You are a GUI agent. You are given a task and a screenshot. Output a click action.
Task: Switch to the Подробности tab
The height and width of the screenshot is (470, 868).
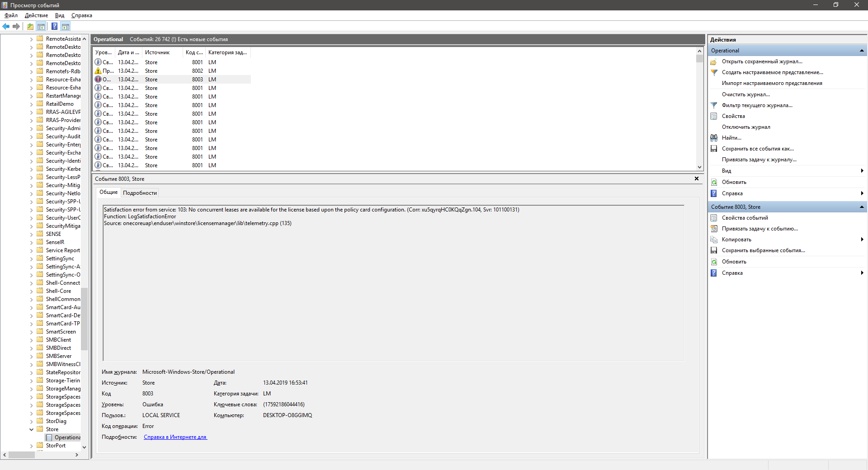[x=140, y=193]
